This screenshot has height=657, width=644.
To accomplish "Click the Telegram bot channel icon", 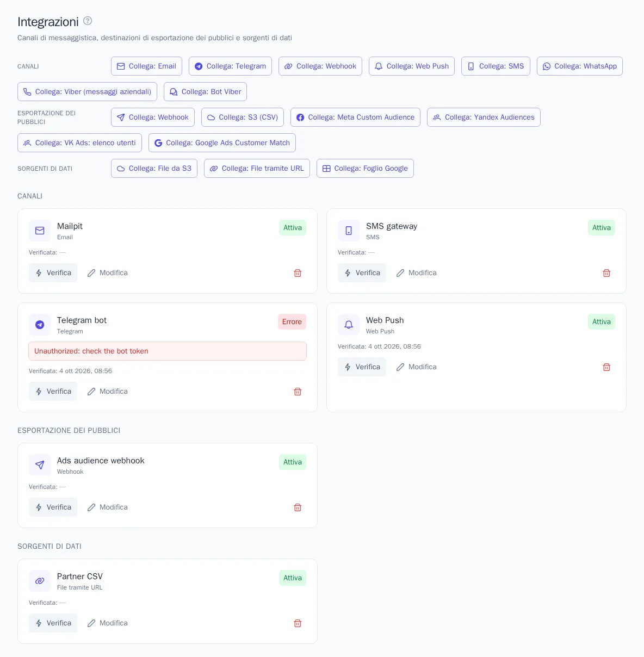I will point(40,325).
